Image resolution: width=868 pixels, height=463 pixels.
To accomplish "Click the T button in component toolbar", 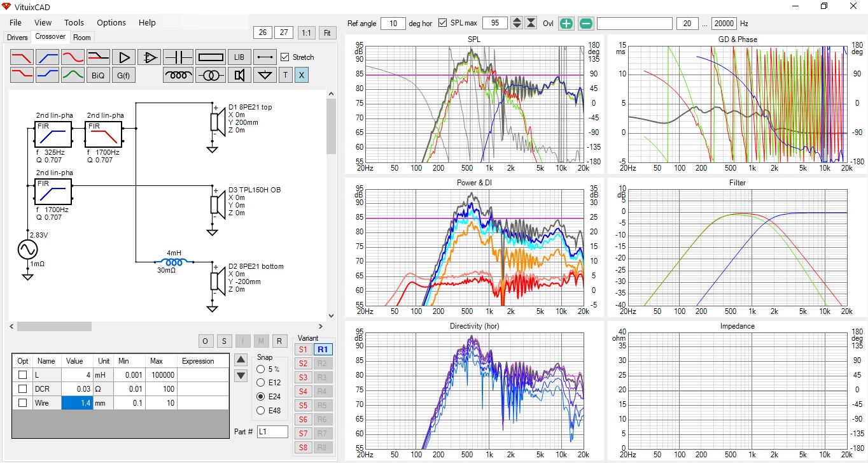I will pos(285,75).
